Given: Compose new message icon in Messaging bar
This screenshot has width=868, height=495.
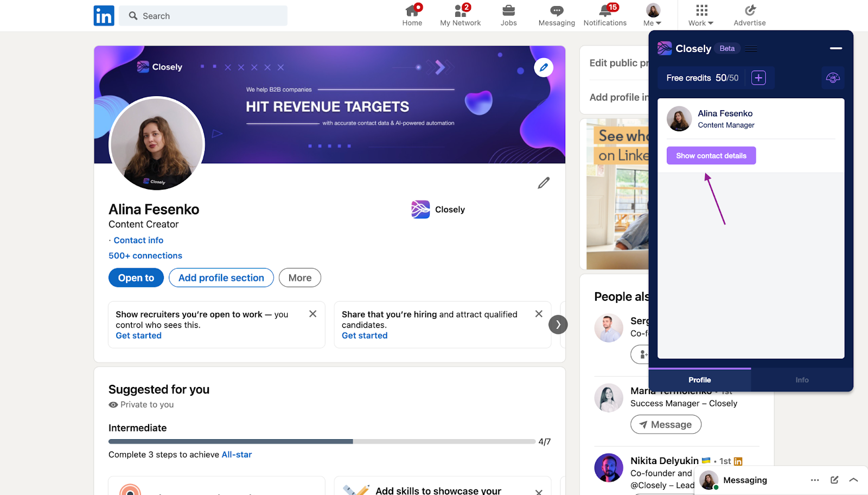Looking at the screenshot, I should pyautogui.click(x=834, y=480).
